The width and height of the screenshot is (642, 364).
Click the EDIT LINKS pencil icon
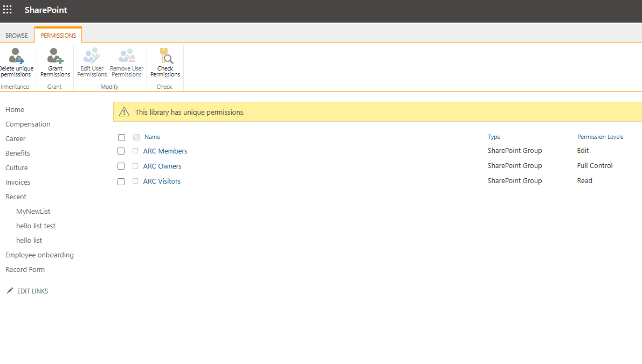(10, 291)
